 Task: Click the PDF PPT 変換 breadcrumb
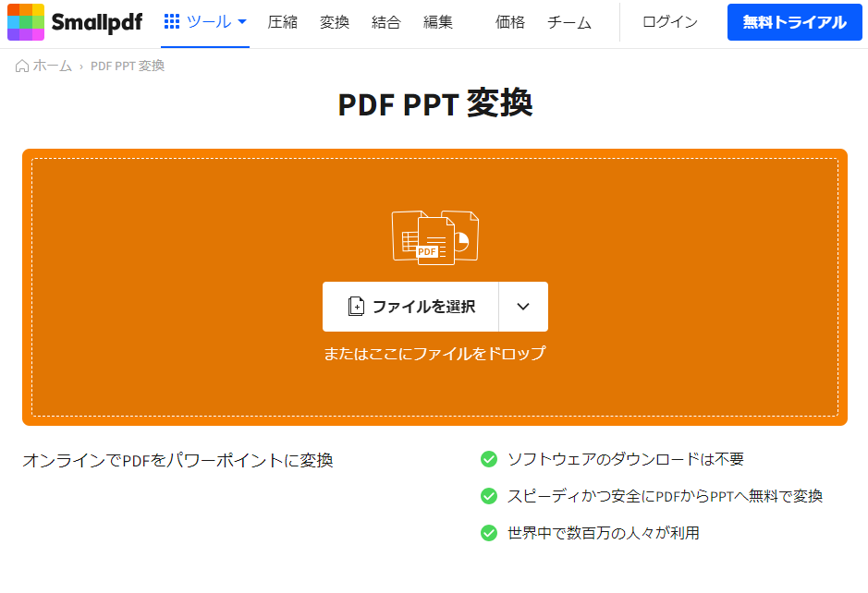(x=128, y=66)
